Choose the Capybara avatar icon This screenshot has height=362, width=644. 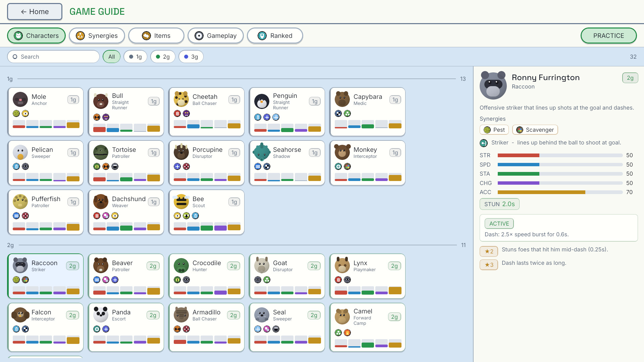[342, 100]
